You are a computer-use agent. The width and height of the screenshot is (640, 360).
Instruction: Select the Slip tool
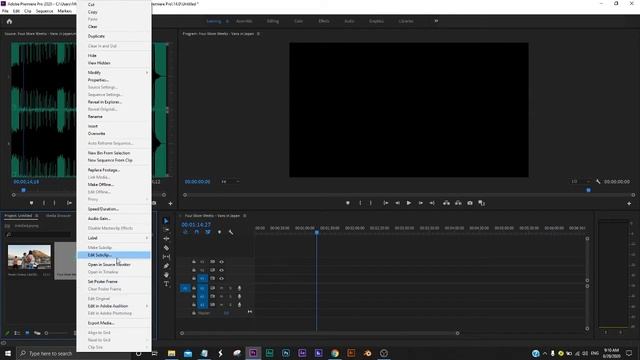click(x=166, y=257)
